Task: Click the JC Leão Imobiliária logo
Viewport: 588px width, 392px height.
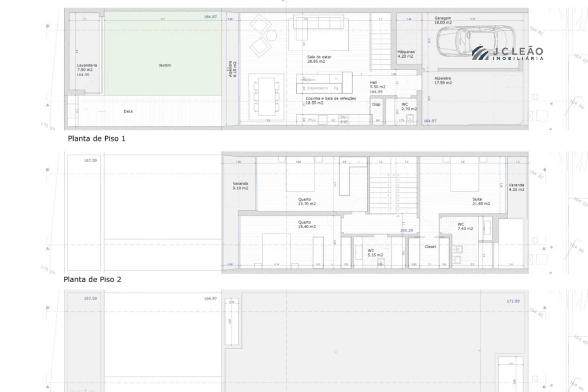Action: click(507, 53)
